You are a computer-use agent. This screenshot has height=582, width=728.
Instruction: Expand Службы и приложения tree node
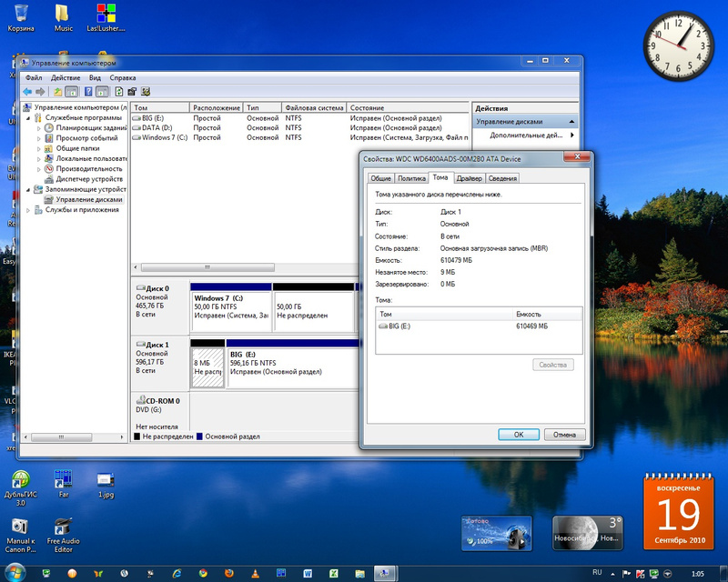coord(29,210)
